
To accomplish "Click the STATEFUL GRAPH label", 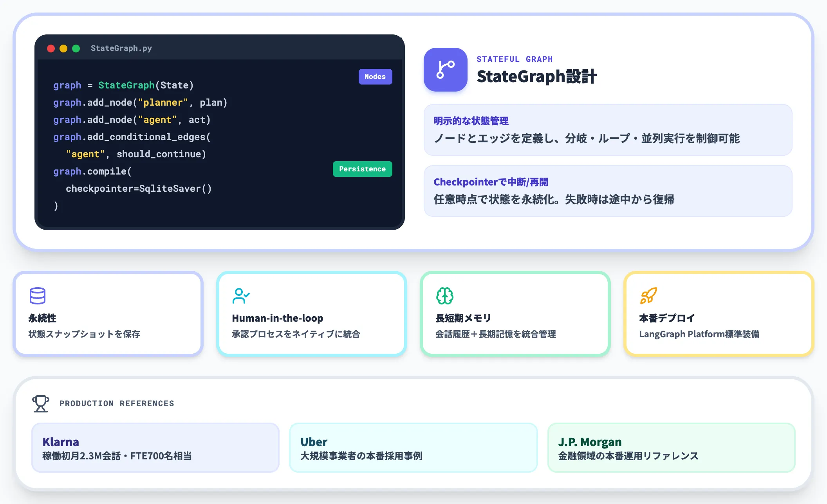I will [515, 59].
